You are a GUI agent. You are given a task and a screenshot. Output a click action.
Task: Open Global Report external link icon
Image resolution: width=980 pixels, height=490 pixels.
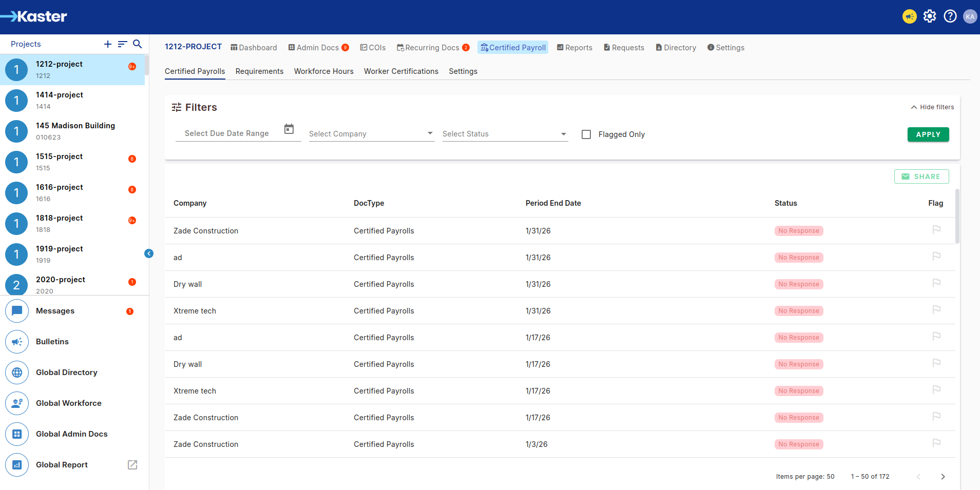pos(132,465)
